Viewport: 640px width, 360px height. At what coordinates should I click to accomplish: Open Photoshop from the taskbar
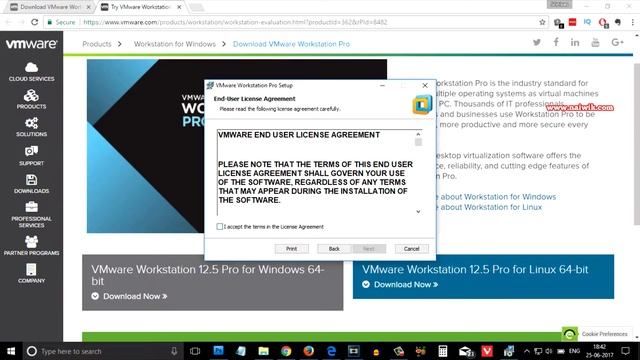218,351
